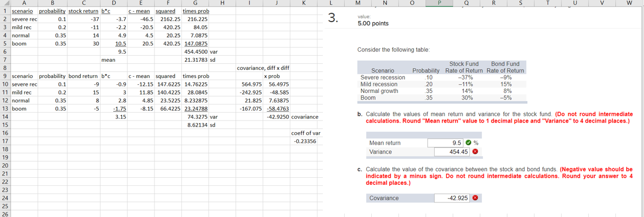Click the covariance result cell -42.9250
644x217 pixels.
pos(277,117)
